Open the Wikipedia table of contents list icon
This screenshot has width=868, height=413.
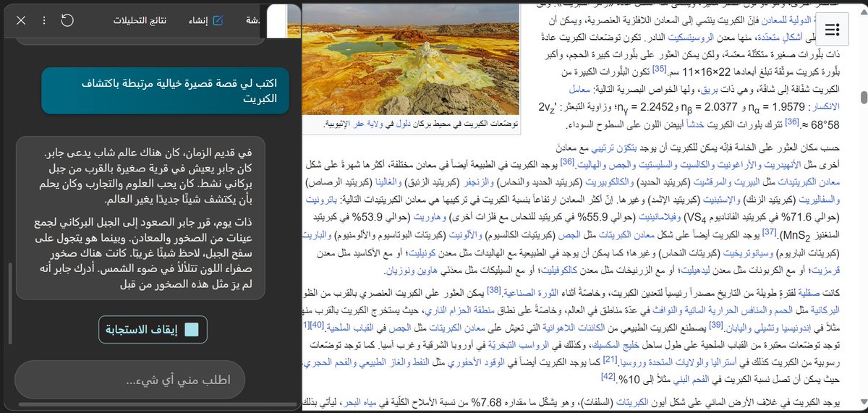(832, 30)
